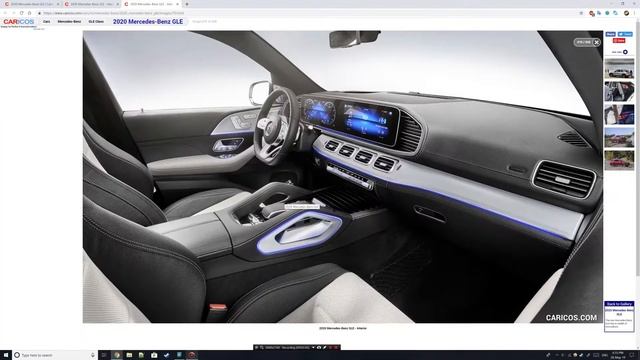The width and height of the screenshot is (640, 360).
Task: Open the fifth sidebar thumbnail of red car
Action: [x=619, y=160]
